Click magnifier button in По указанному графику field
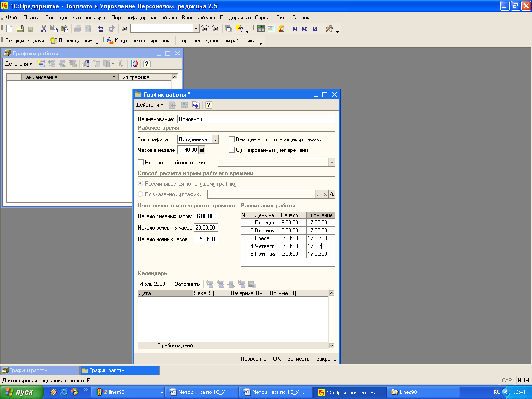This screenshot has height=399, width=532. pos(332,194)
